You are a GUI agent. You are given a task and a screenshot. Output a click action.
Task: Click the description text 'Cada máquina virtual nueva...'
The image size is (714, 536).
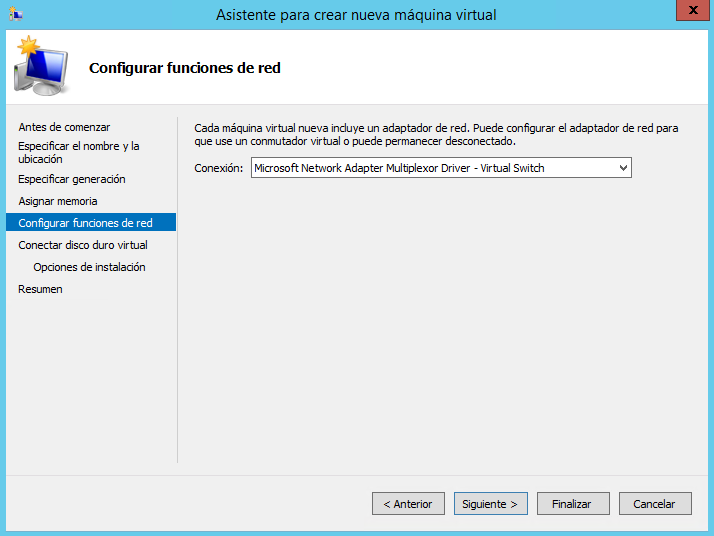point(436,134)
